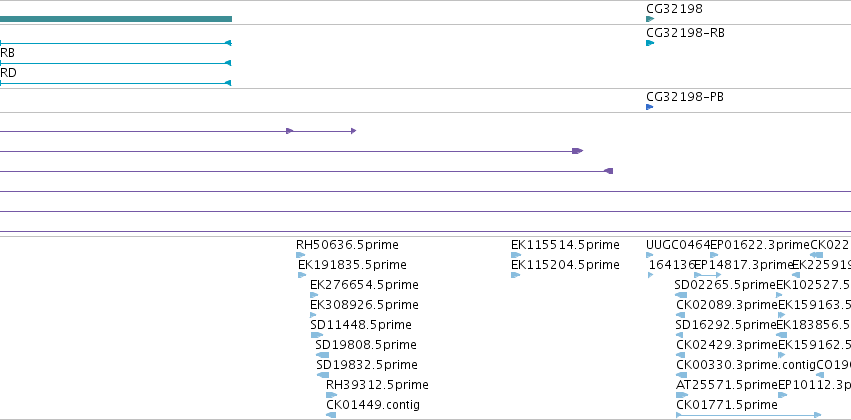Click the EK308926.5prime arrow glyph

click(313, 315)
